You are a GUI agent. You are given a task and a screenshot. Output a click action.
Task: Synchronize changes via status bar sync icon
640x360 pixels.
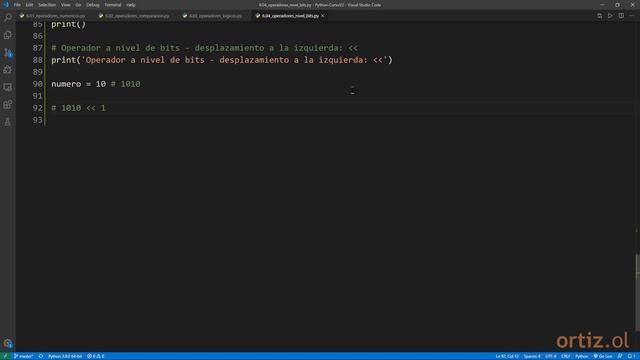coord(41,356)
